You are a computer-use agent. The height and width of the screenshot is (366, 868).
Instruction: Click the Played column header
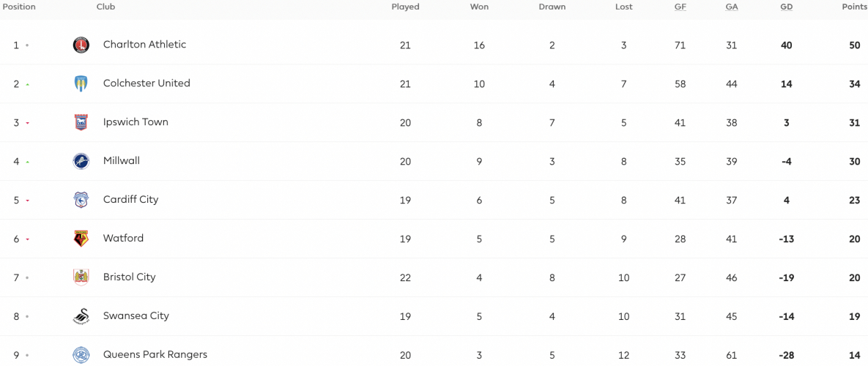[x=405, y=7]
